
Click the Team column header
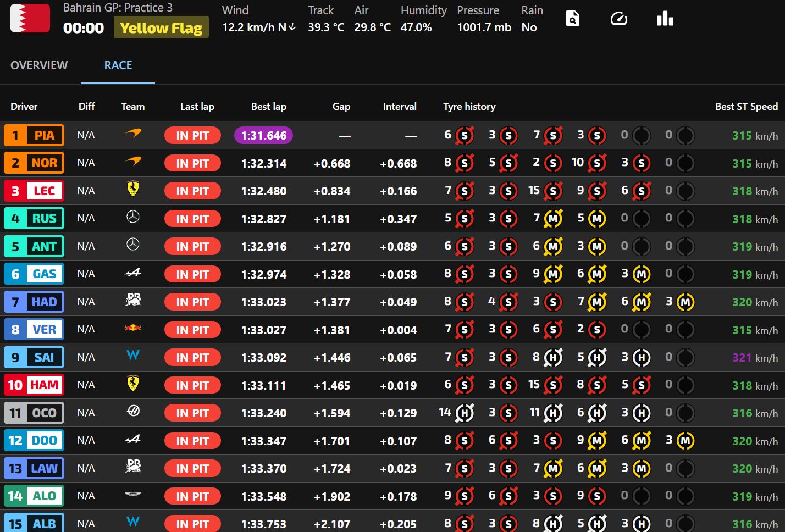(x=133, y=107)
